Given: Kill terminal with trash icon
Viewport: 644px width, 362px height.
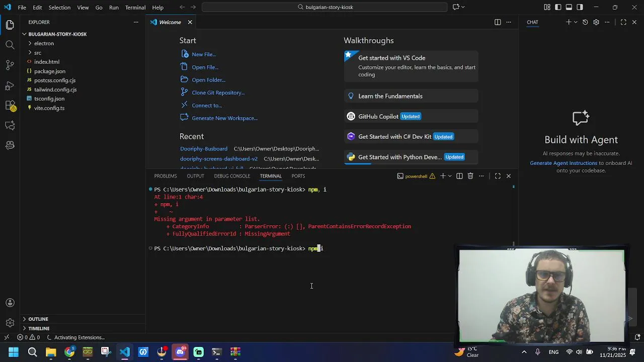Looking at the screenshot, I should pos(470,176).
